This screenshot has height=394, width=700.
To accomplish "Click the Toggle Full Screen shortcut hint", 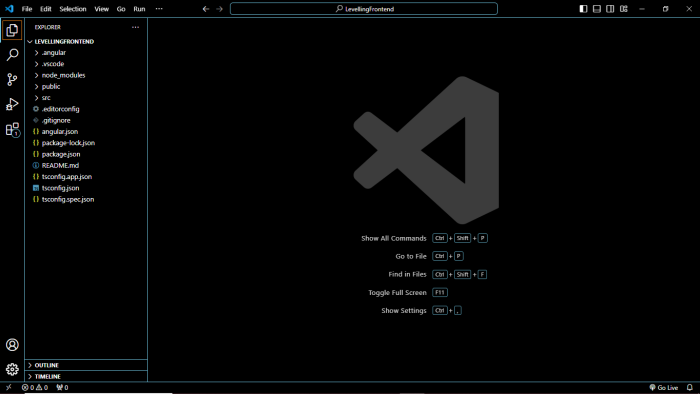I will click(408, 293).
